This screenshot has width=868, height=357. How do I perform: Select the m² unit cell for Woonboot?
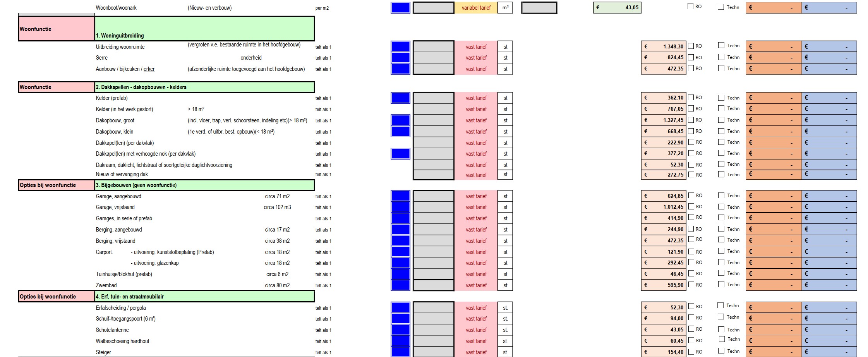click(505, 8)
